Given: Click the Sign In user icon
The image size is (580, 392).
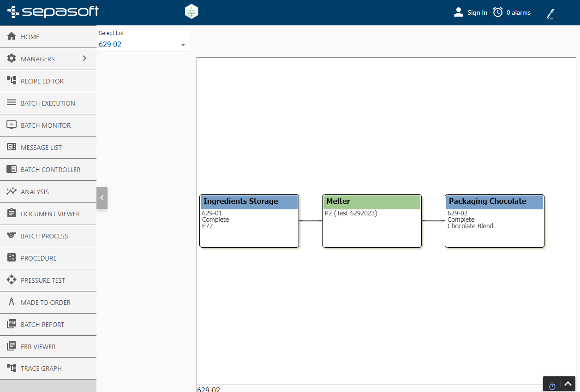Looking at the screenshot, I should point(458,12).
